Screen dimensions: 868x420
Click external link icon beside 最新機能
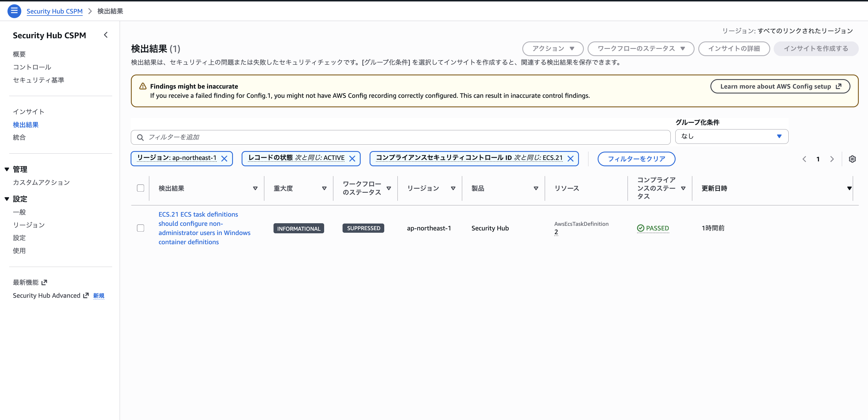coord(44,282)
